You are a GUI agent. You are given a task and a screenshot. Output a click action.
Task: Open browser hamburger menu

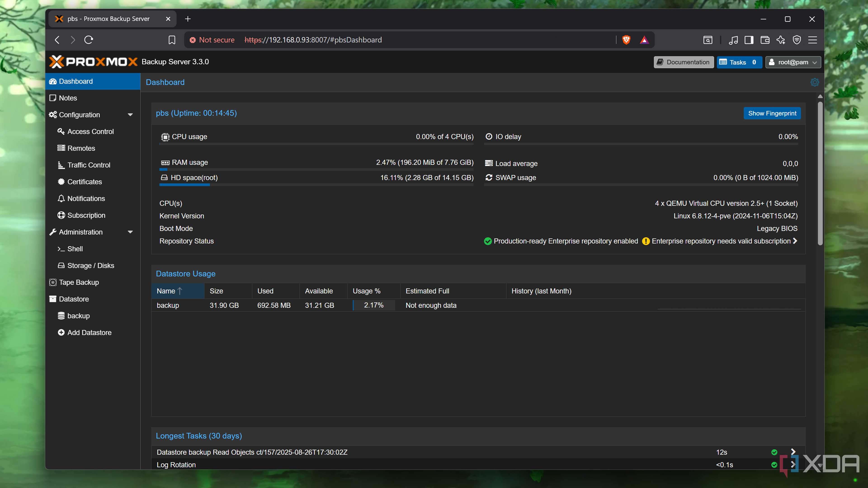pos(812,40)
